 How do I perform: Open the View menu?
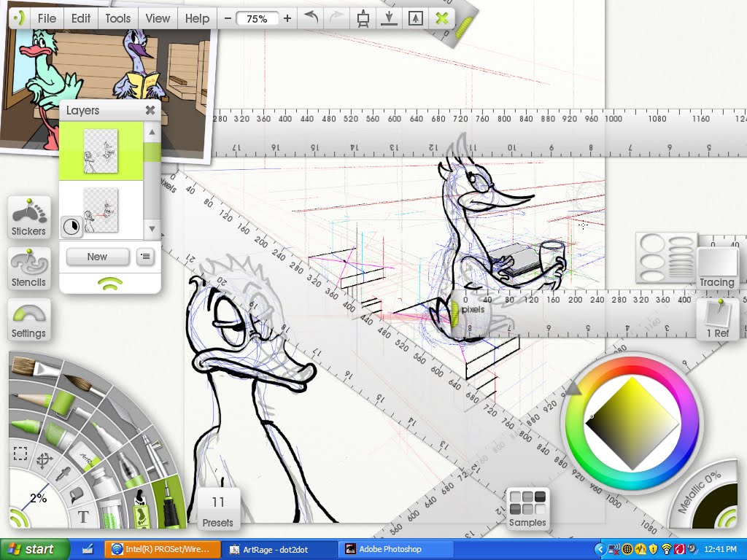[x=158, y=18]
